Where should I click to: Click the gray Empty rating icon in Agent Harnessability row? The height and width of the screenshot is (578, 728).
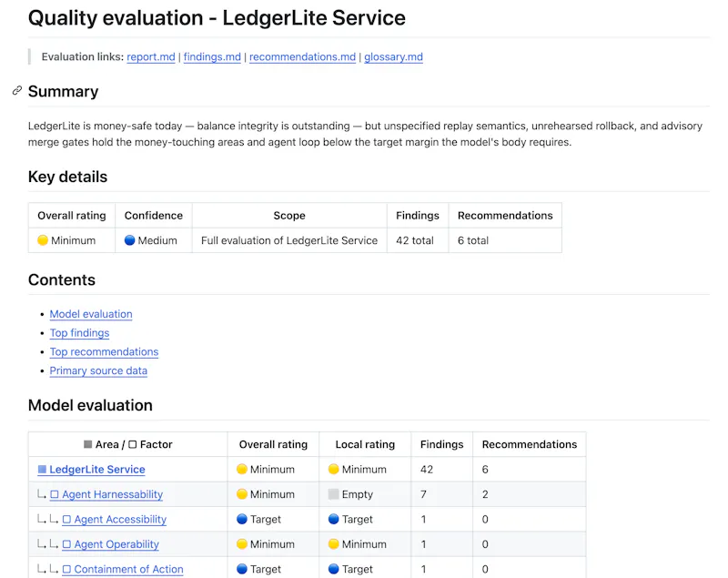pos(333,494)
